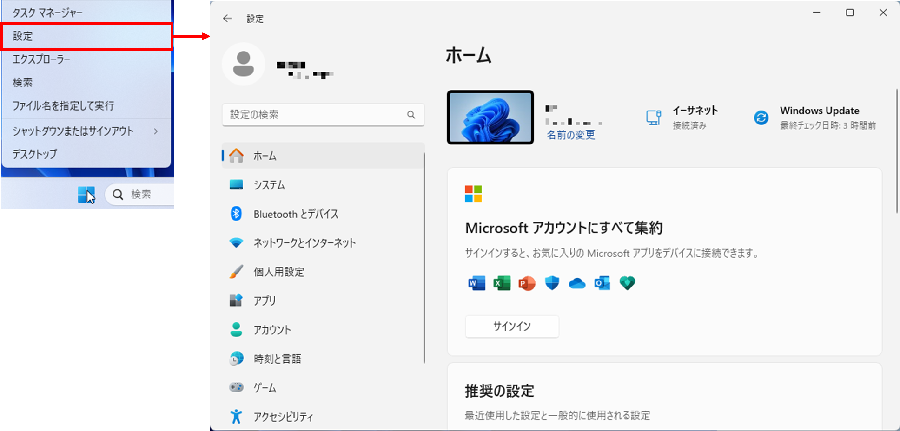Choose 設定 from the context menu

pyautogui.click(x=86, y=36)
